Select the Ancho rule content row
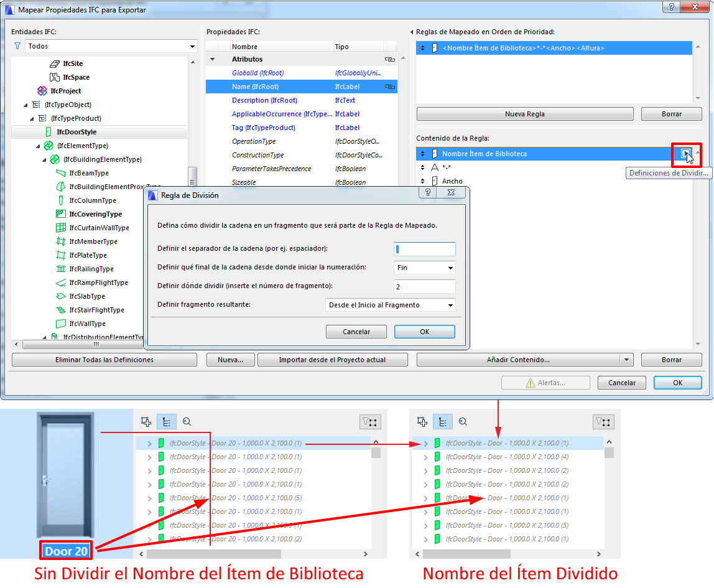The image size is (714, 588). click(x=554, y=181)
